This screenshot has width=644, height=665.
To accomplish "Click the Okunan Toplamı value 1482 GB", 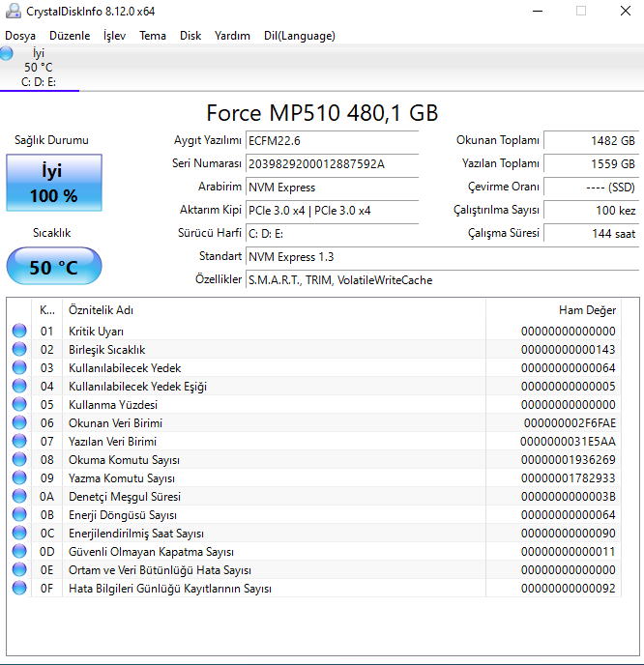I will tap(592, 141).
